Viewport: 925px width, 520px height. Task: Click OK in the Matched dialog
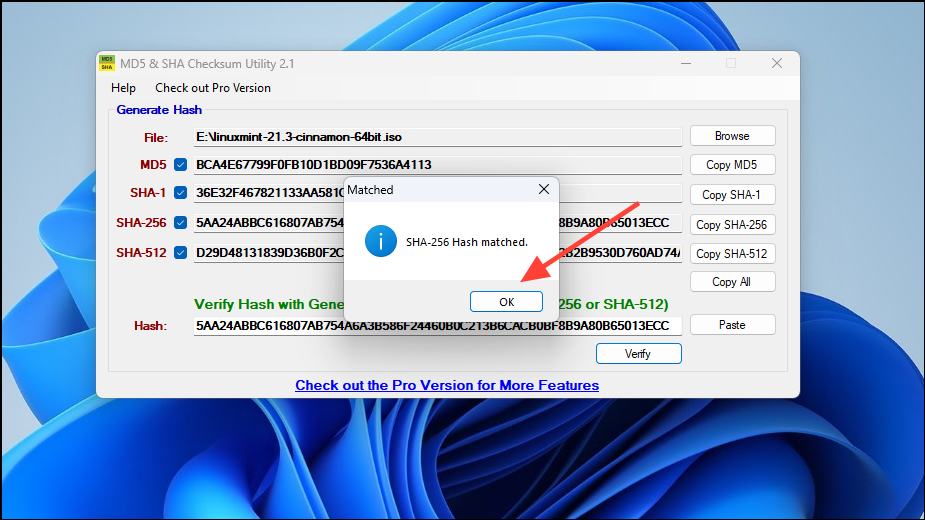[x=506, y=302]
